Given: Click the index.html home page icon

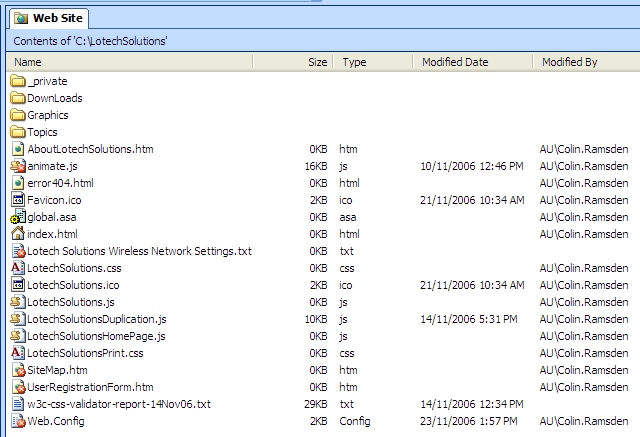Looking at the screenshot, I should (x=18, y=234).
